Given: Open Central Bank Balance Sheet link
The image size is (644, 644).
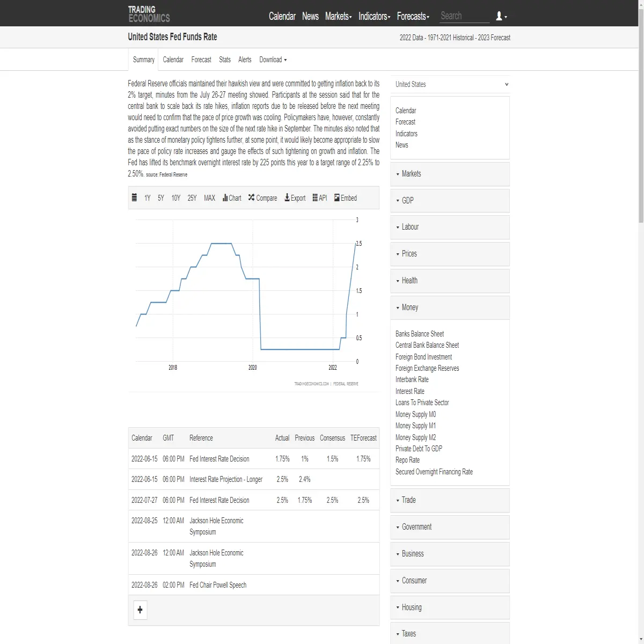Looking at the screenshot, I should [427, 345].
